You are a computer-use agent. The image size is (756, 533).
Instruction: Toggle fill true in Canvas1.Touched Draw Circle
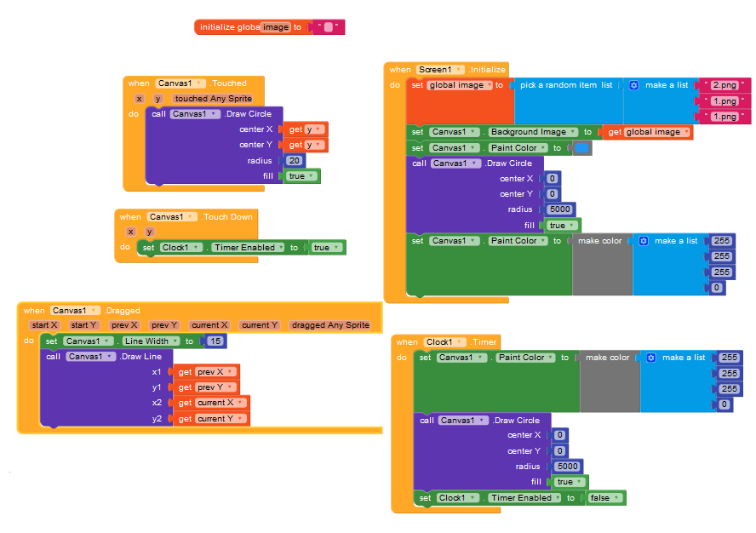click(302, 176)
